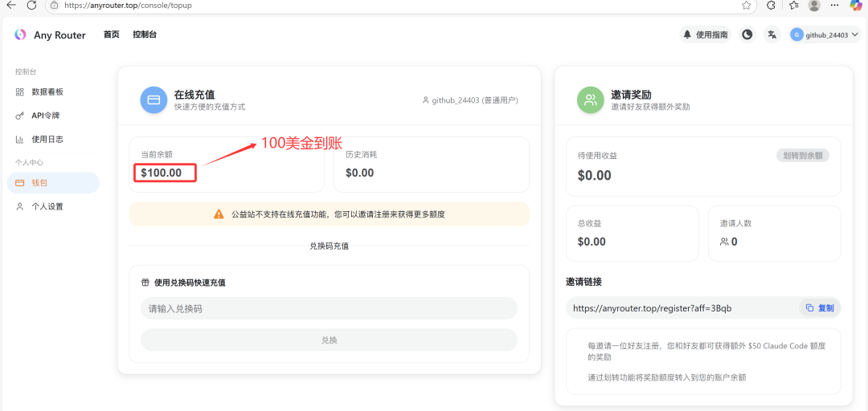
Task: Open 使用日志 usage logs page
Action: pos(47,139)
